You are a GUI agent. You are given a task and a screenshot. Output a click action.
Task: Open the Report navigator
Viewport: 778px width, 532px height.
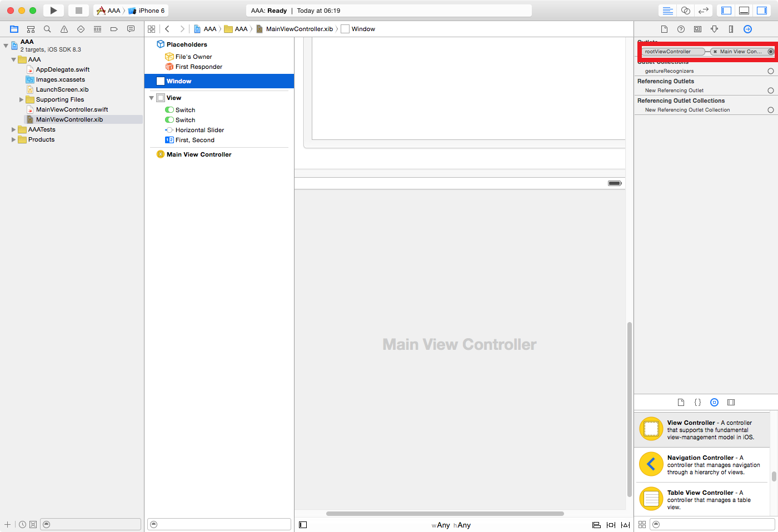pyautogui.click(x=131, y=29)
